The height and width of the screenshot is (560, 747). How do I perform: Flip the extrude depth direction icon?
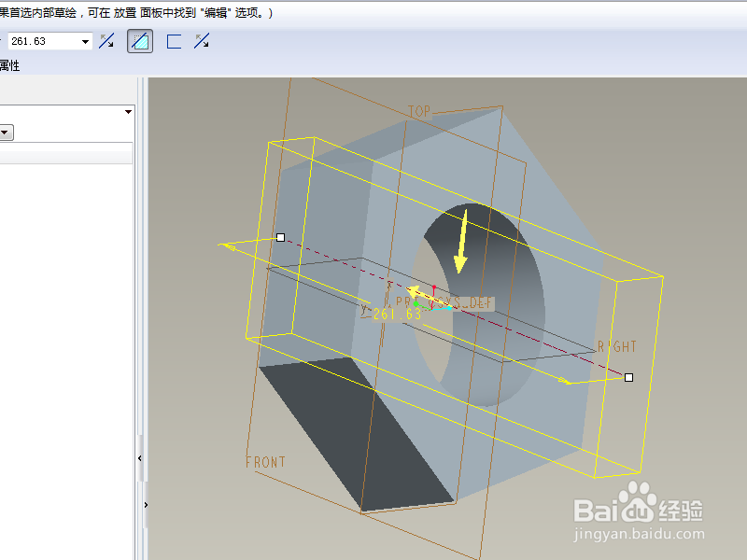(106, 41)
